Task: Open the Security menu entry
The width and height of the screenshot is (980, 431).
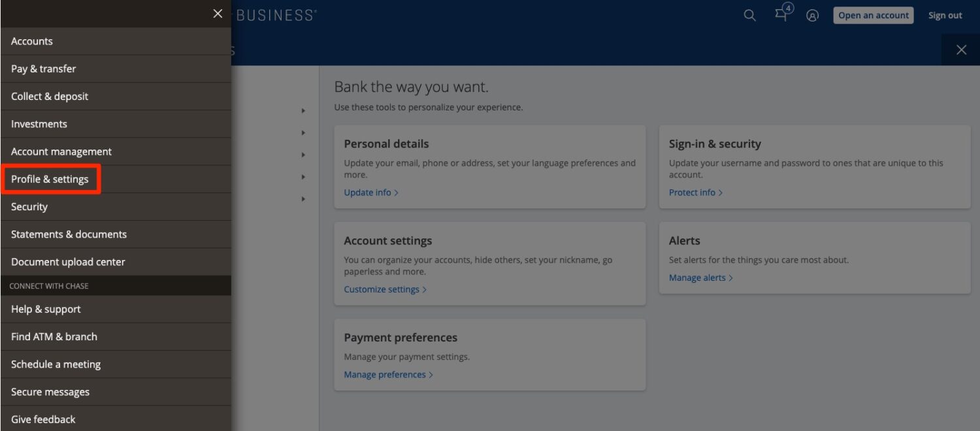Action: pos(29,206)
